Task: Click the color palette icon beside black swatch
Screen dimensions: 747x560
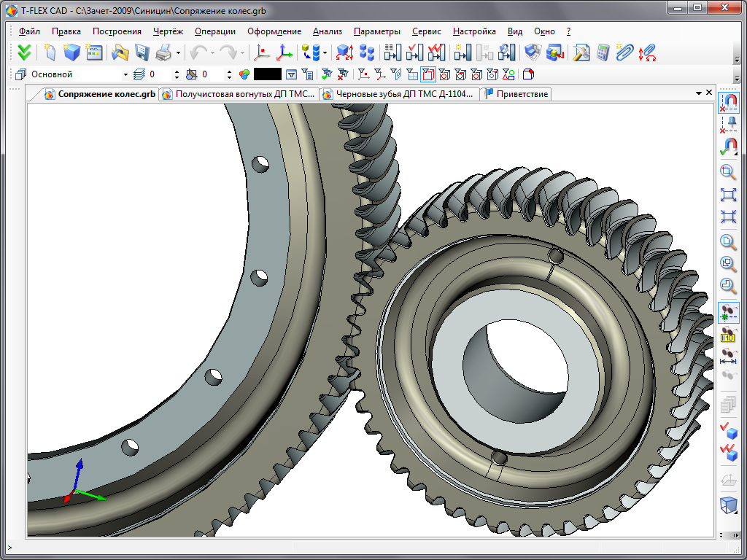Action: point(244,74)
